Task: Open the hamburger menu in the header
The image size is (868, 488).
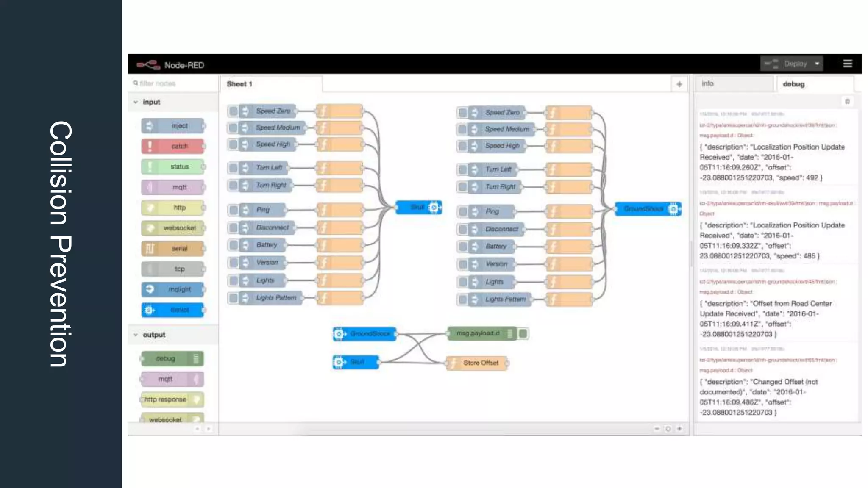Action: 847,64
